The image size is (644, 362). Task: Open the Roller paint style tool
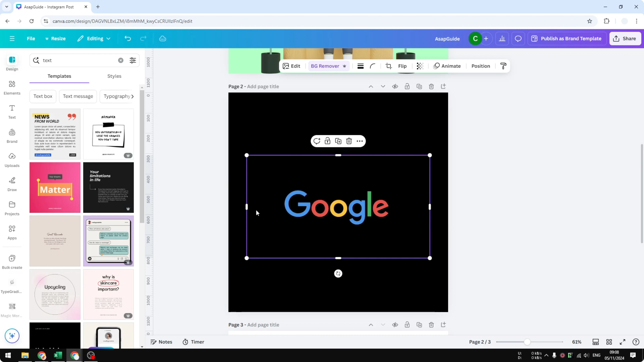point(503,66)
